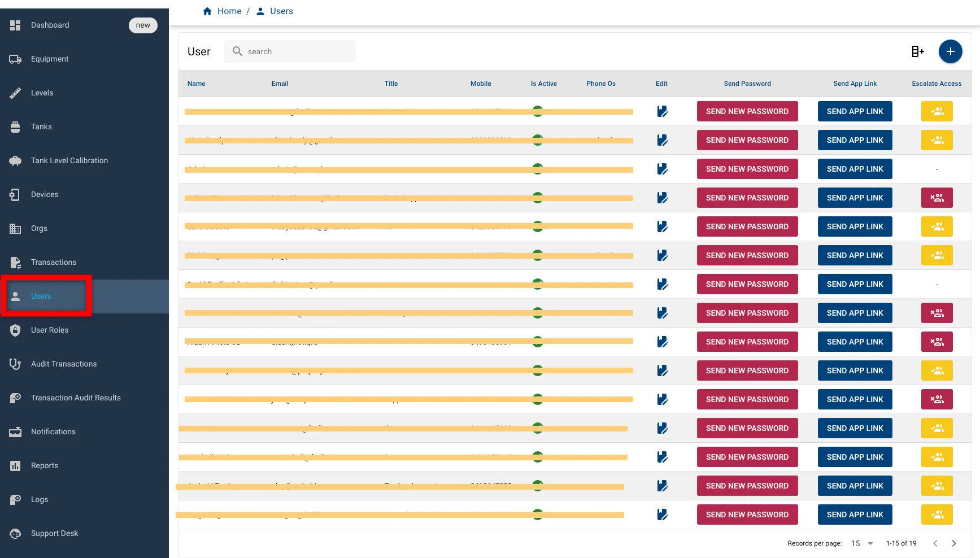Open the Devices sidebar icon
This screenshot has height=558, width=980.
coord(15,195)
